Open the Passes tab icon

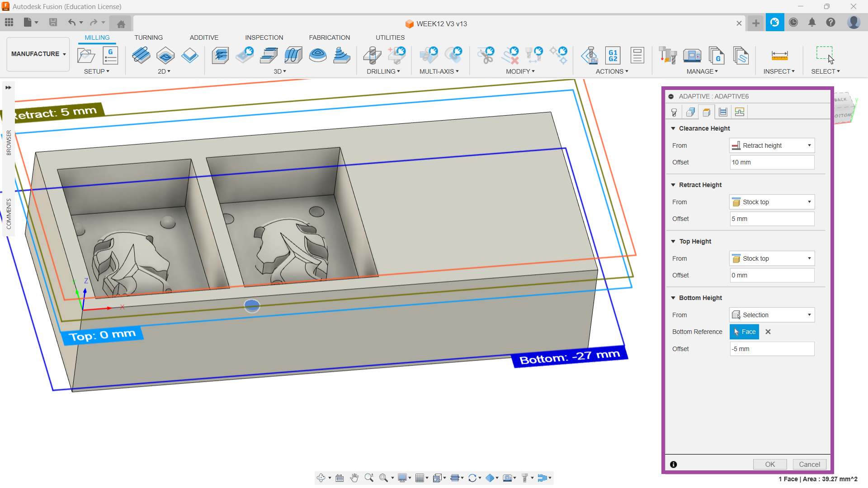coord(723,112)
